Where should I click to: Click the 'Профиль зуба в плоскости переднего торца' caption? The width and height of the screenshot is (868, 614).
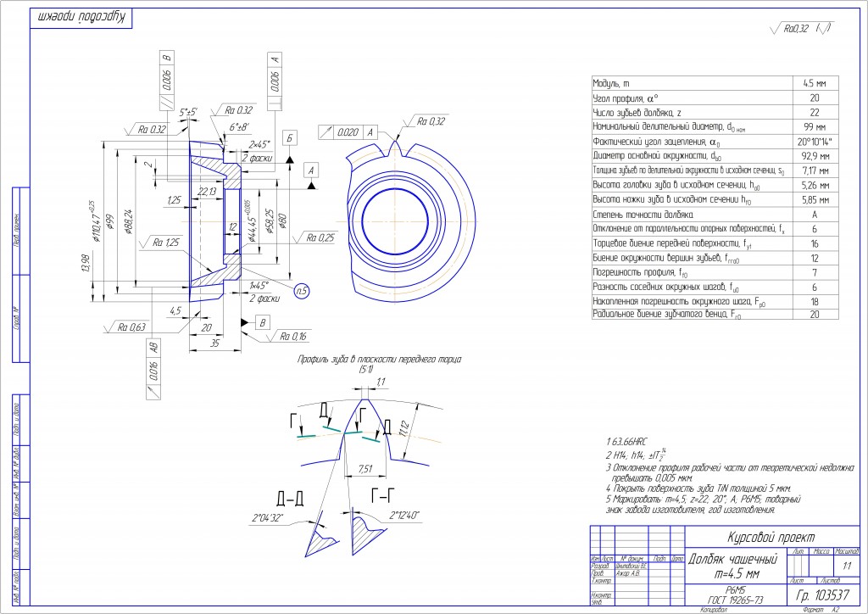coord(379,360)
